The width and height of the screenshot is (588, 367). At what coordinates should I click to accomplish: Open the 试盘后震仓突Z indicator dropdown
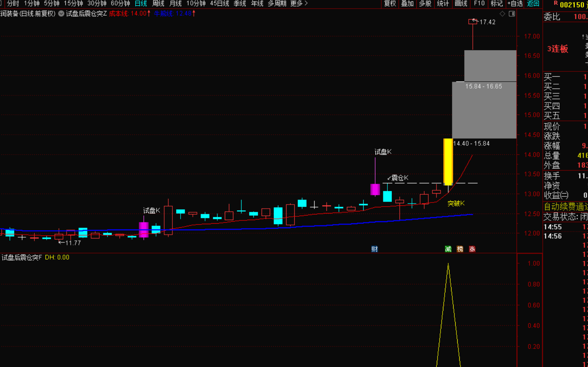click(61, 13)
